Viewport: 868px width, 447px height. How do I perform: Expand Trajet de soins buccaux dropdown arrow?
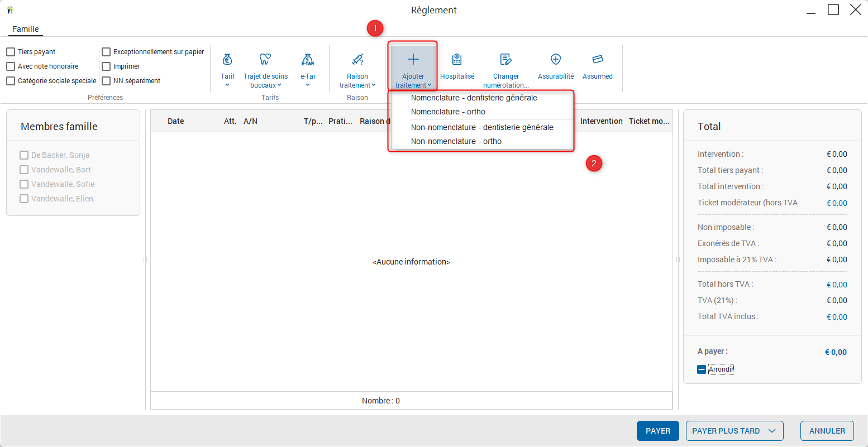click(279, 85)
